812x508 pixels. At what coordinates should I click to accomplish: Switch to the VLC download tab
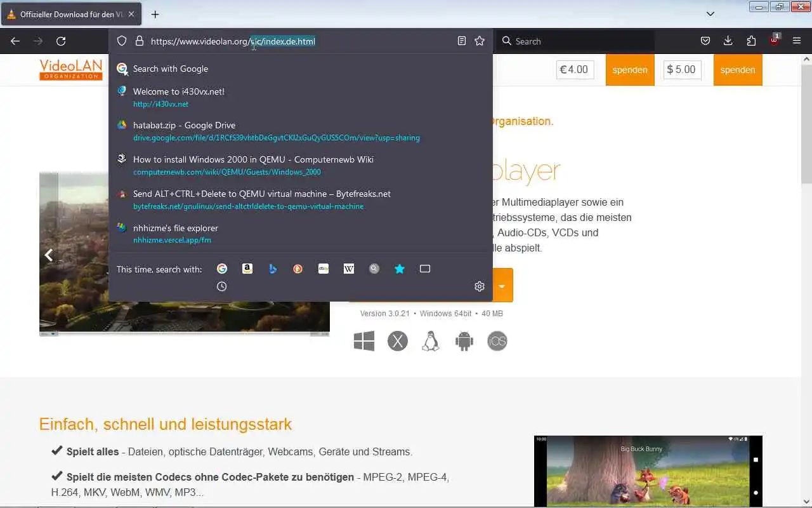point(71,14)
